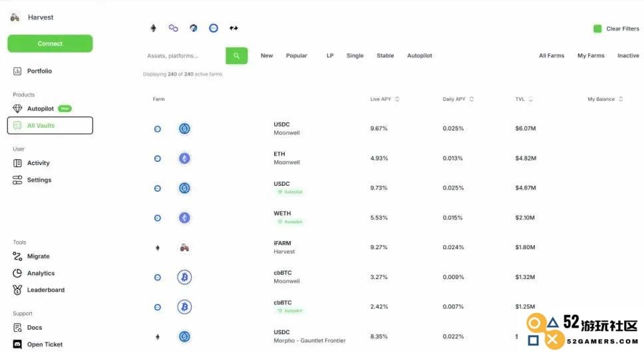The image size is (644, 353).
Task: Open the USDC Morpho Gauntlet Frontier farm
Action: (x=309, y=336)
